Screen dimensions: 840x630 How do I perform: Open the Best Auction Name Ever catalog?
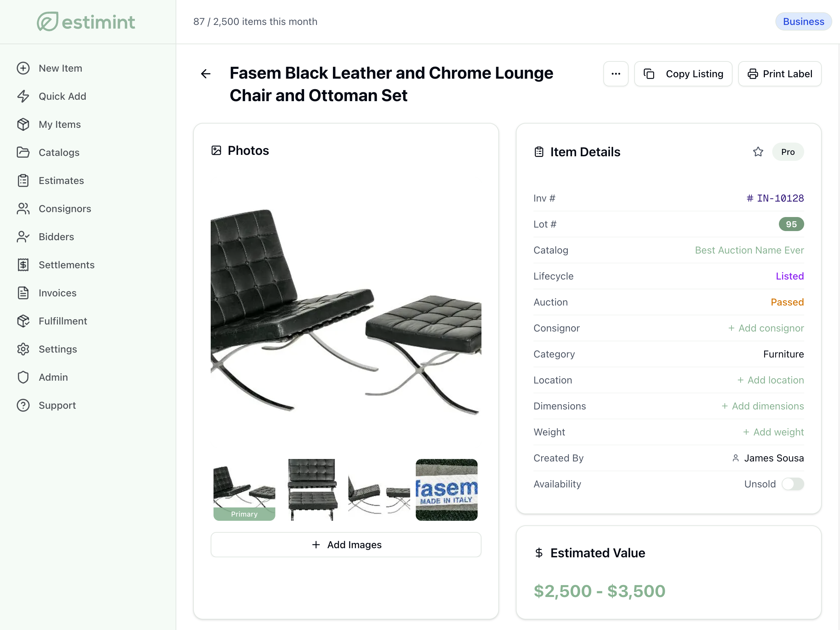tap(749, 250)
